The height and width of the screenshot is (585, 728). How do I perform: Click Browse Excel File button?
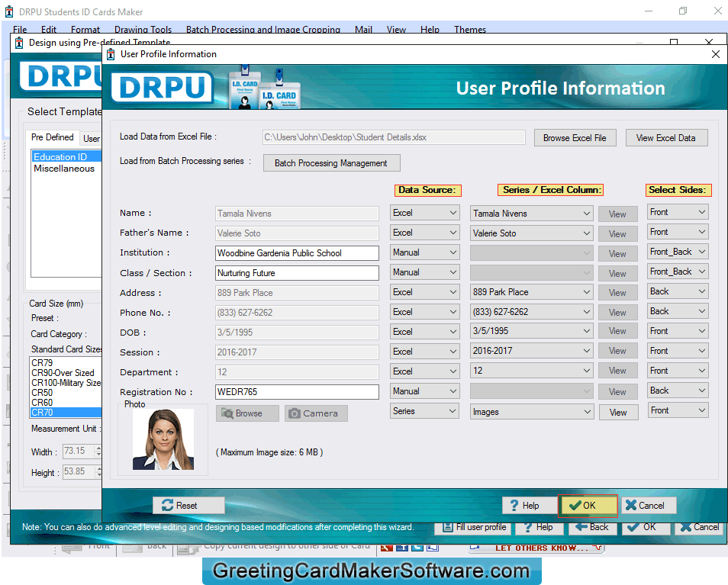click(575, 138)
